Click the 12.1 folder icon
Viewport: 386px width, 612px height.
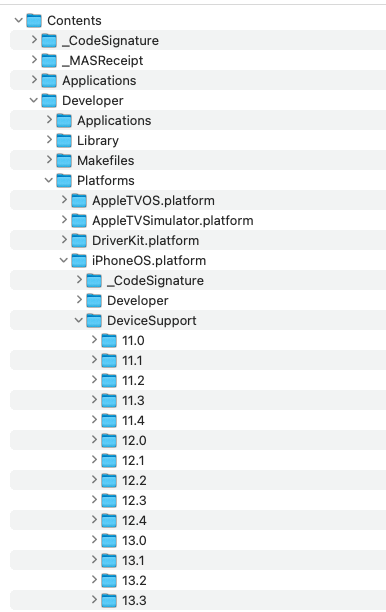click(x=109, y=461)
